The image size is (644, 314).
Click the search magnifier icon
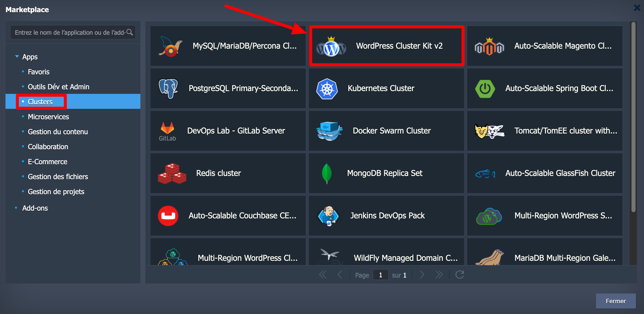129,32
